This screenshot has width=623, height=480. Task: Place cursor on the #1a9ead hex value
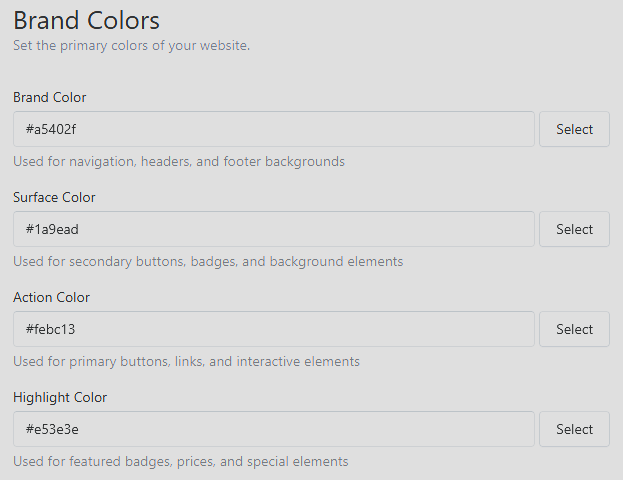[52, 230]
